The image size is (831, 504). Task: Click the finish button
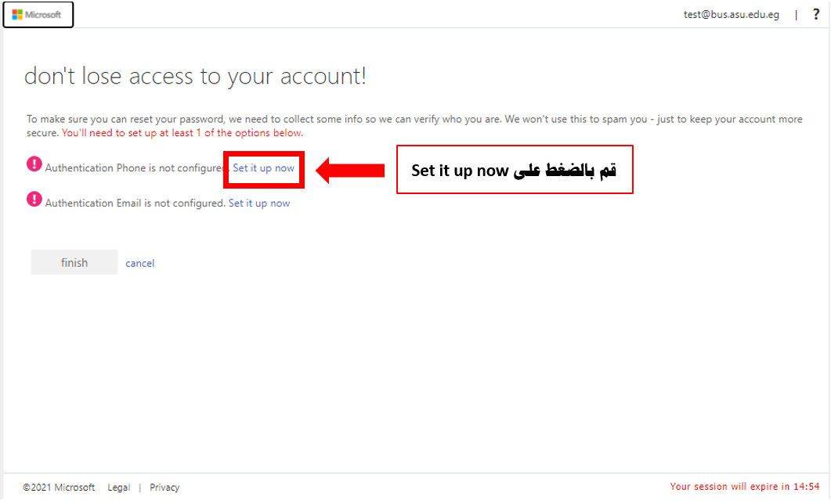point(74,262)
